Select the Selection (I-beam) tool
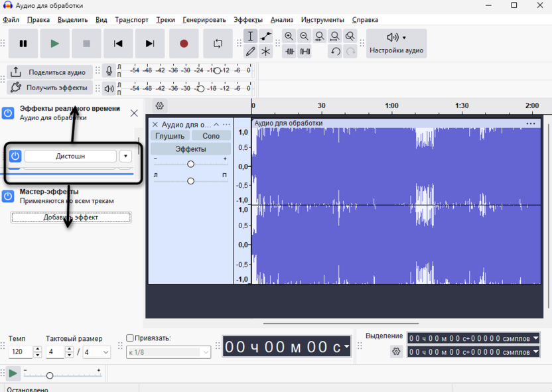552x392 pixels. [250, 36]
